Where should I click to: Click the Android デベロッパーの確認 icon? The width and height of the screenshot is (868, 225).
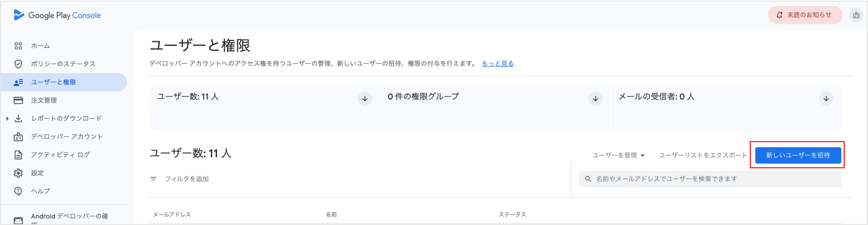[x=18, y=220]
